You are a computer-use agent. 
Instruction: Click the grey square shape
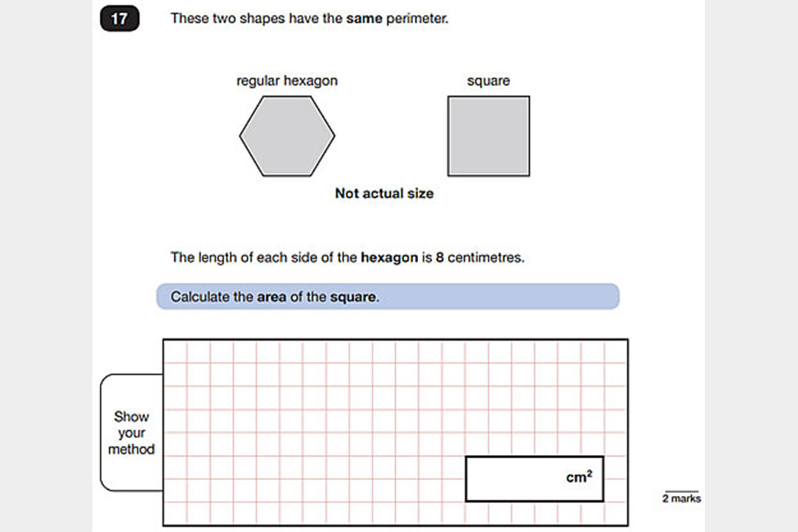[488, 136]
